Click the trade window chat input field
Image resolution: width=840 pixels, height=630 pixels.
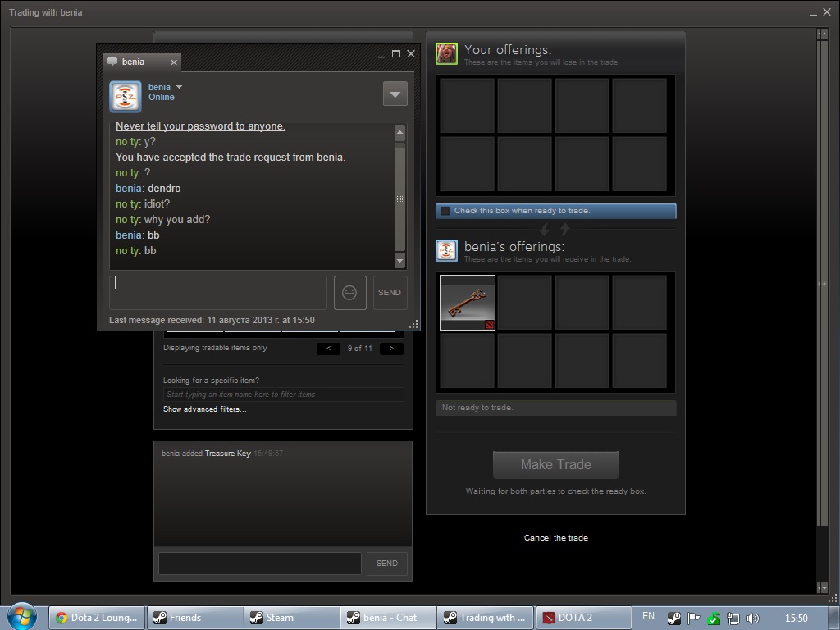pyautogui.click(x=260, y=564)
